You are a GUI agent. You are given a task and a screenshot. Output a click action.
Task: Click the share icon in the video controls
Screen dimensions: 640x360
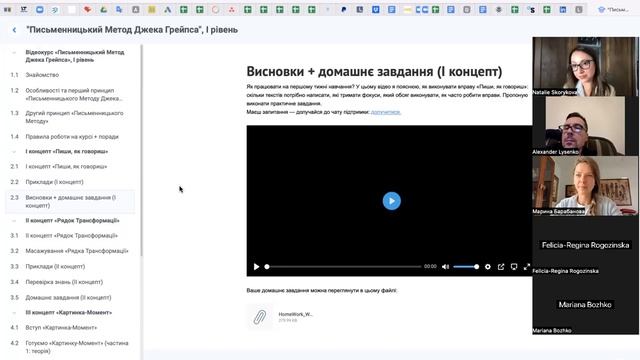(x=501, y=267)
